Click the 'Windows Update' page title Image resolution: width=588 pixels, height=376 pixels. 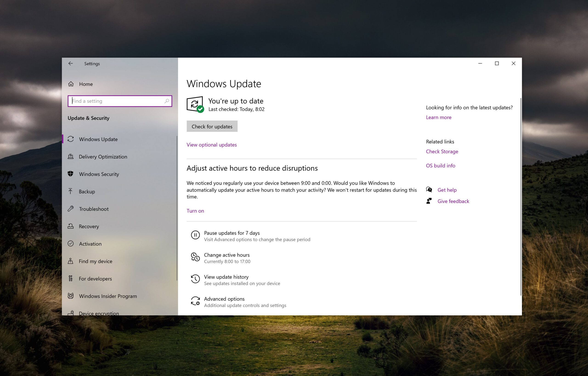click(x=224, y=84)
